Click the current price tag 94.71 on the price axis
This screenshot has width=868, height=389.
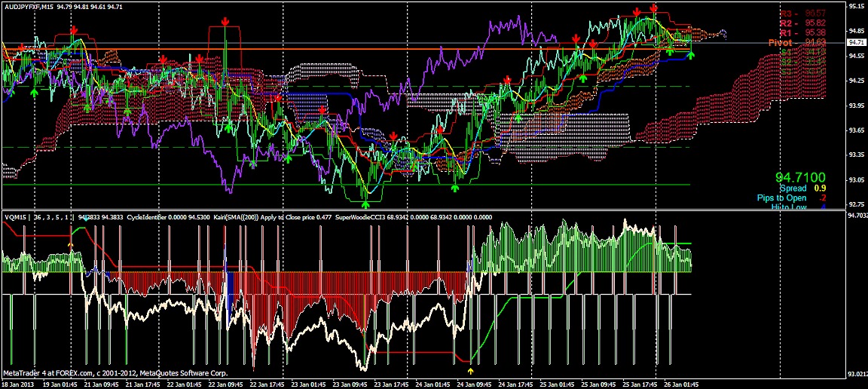point(856,42)
